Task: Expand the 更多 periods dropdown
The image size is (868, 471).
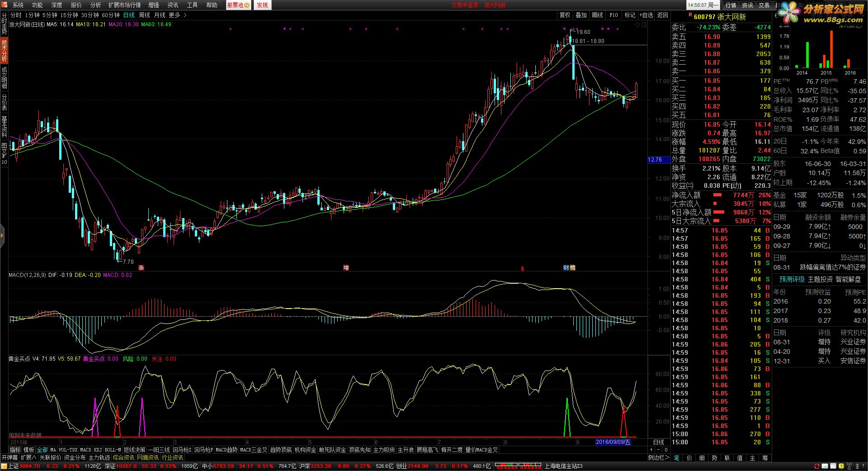Action: [177, 15]
